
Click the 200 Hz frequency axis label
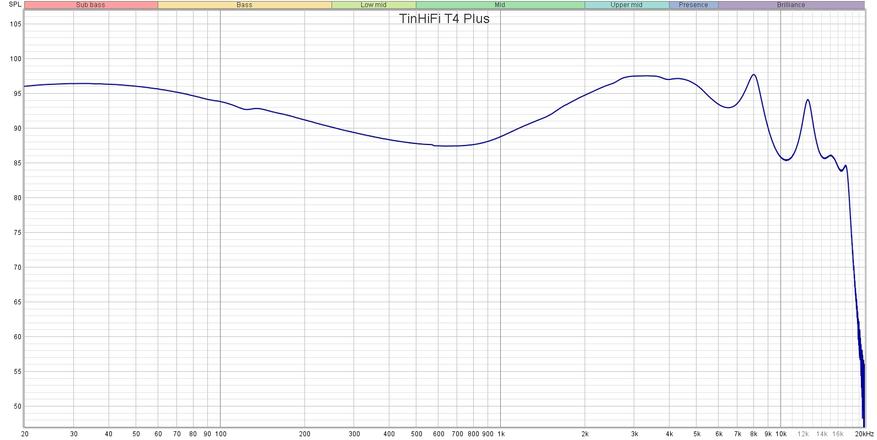[x=304, y=434]
